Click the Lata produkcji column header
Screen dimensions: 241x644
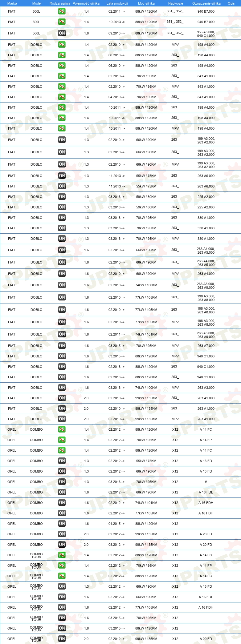pos(117,3)
